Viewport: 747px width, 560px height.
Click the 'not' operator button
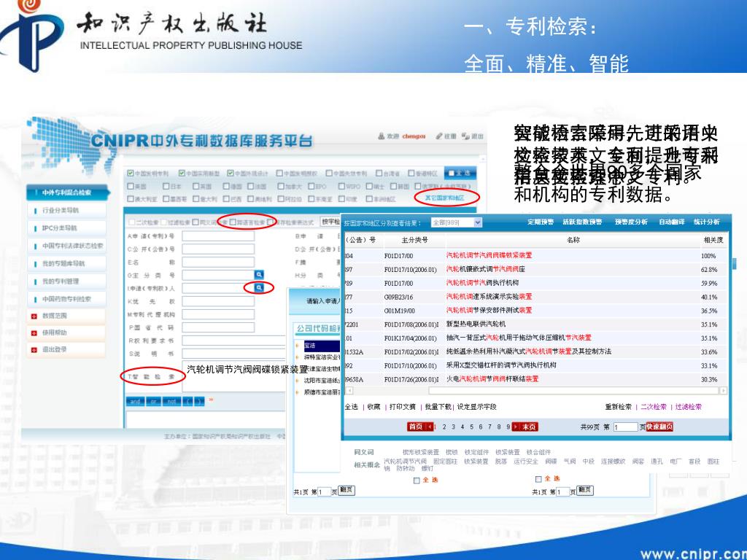(171, 402)
